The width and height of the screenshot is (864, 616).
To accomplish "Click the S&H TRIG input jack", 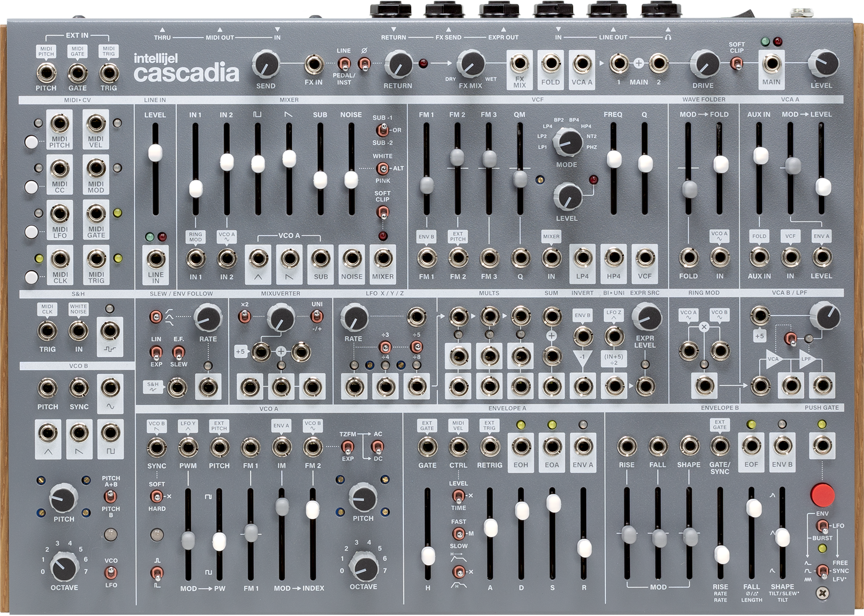I will (48, 331).
